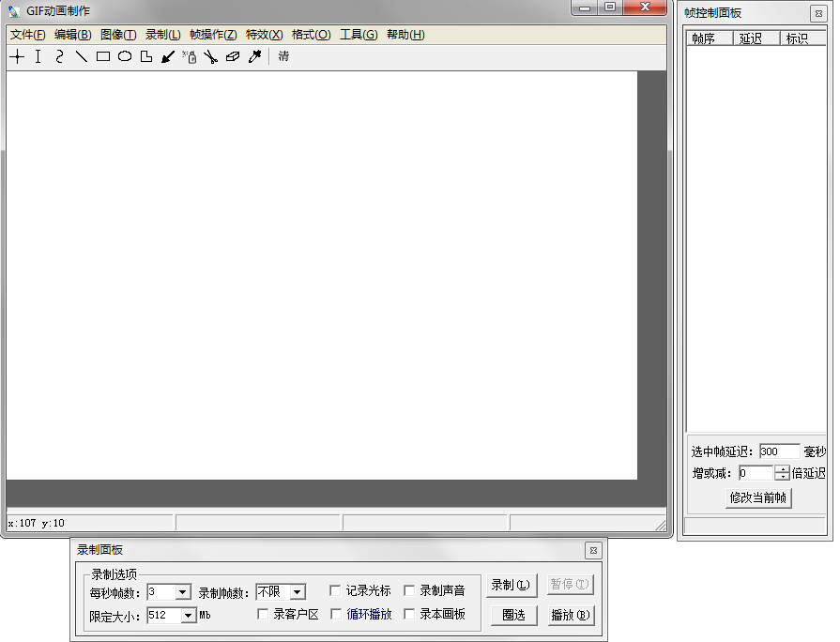Open the 特效 effects menu
Screen dimensions: 840x642
point(264,34)
